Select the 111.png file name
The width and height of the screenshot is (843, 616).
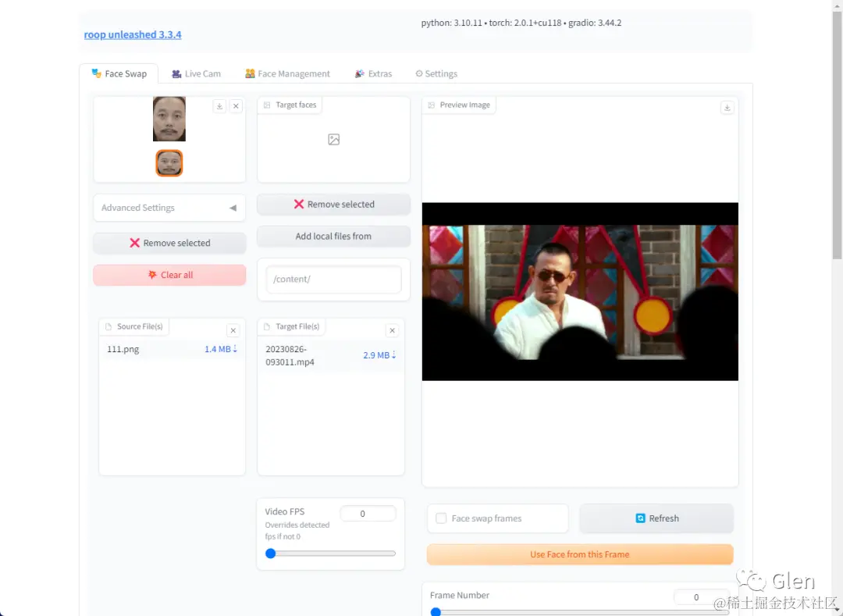123,349
